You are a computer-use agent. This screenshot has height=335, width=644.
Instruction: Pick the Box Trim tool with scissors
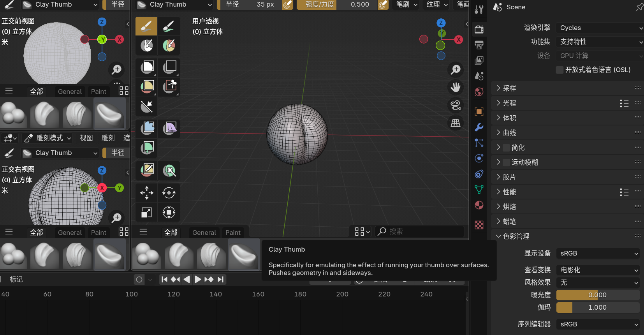tap(169, 86)
